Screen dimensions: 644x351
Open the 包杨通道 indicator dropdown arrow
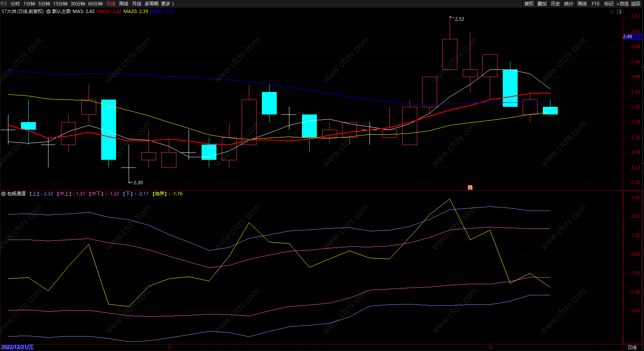[3, 194]
